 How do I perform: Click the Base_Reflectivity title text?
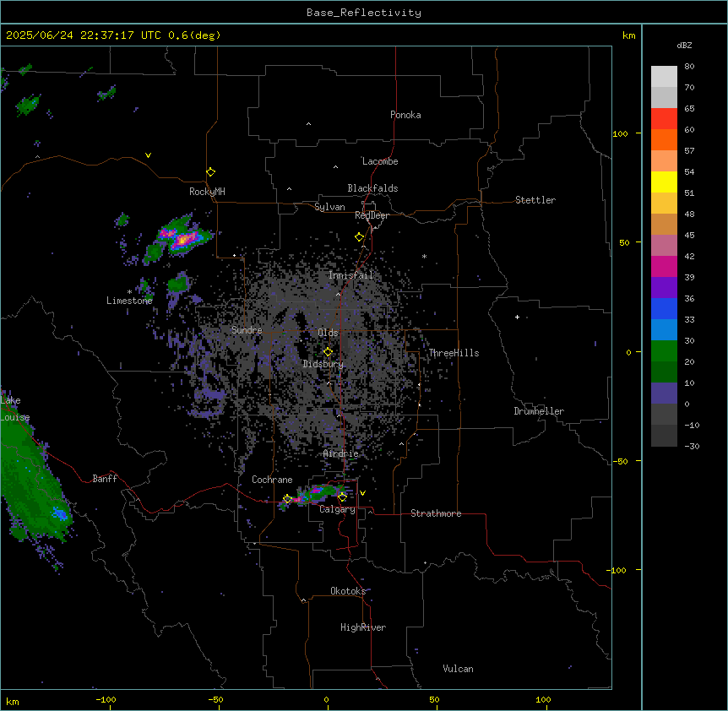click(x=364, y=13)
